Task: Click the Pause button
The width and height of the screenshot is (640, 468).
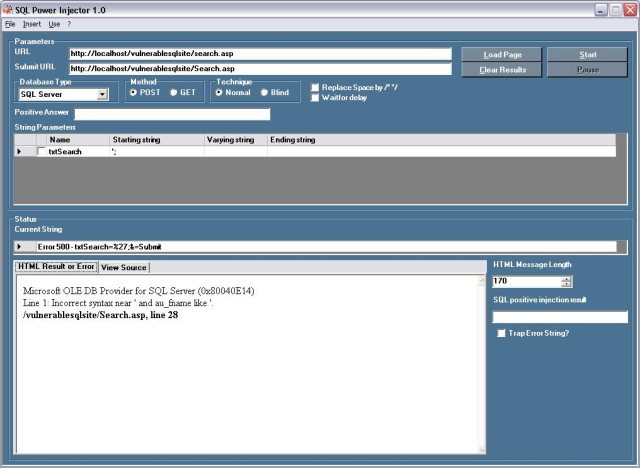Action: click(x=587, y=69)
